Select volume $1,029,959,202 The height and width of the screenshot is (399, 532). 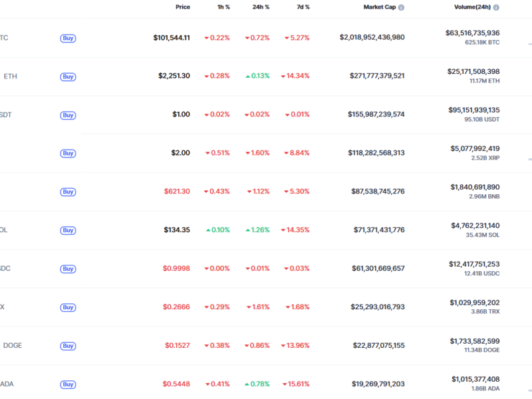coord(475,303)
